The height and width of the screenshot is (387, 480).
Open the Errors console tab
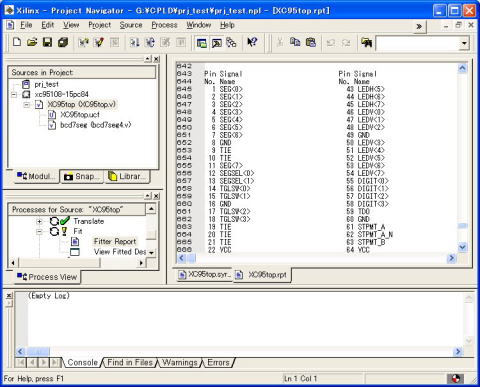tap(218, 362)
